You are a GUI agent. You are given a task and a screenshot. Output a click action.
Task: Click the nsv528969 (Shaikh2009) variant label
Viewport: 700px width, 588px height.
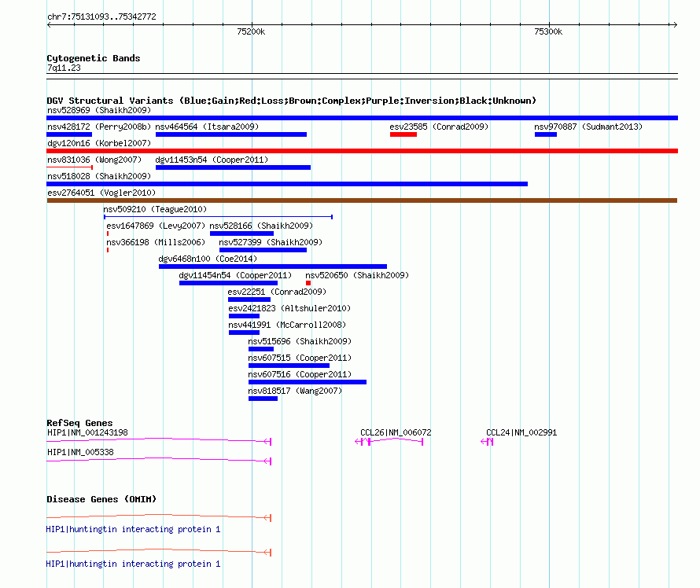click(99, 110)
